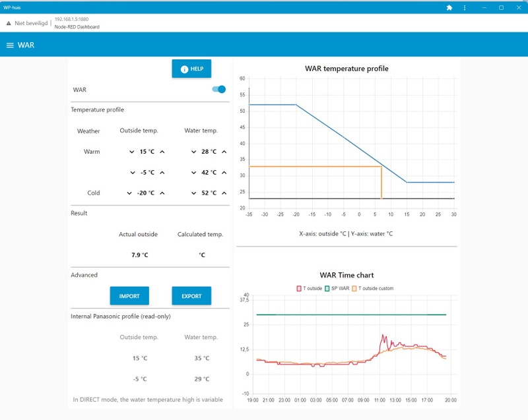
Task: Click the Warm value 15 °C text
Action: [x=147, y=152]
